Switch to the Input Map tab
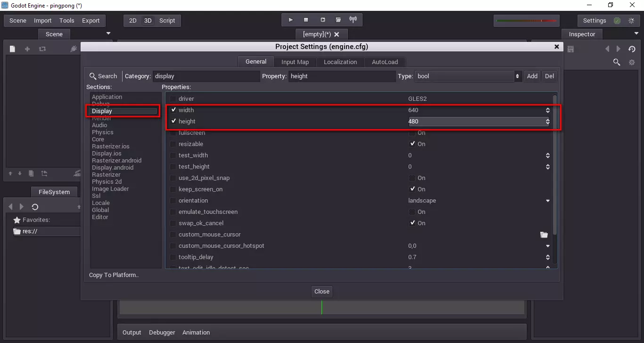This screenshot has width=644, height=343. click(x=295, y=62)
